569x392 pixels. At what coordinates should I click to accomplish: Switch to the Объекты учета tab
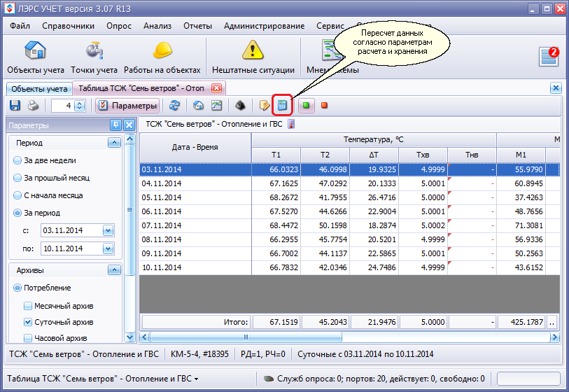point(39,89)
